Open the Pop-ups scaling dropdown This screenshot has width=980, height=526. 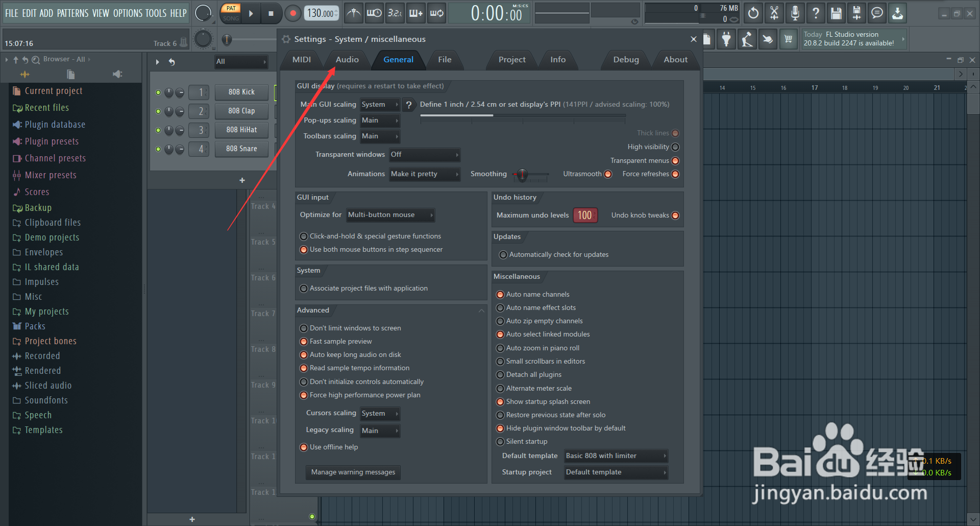click(x=380, y=121)
